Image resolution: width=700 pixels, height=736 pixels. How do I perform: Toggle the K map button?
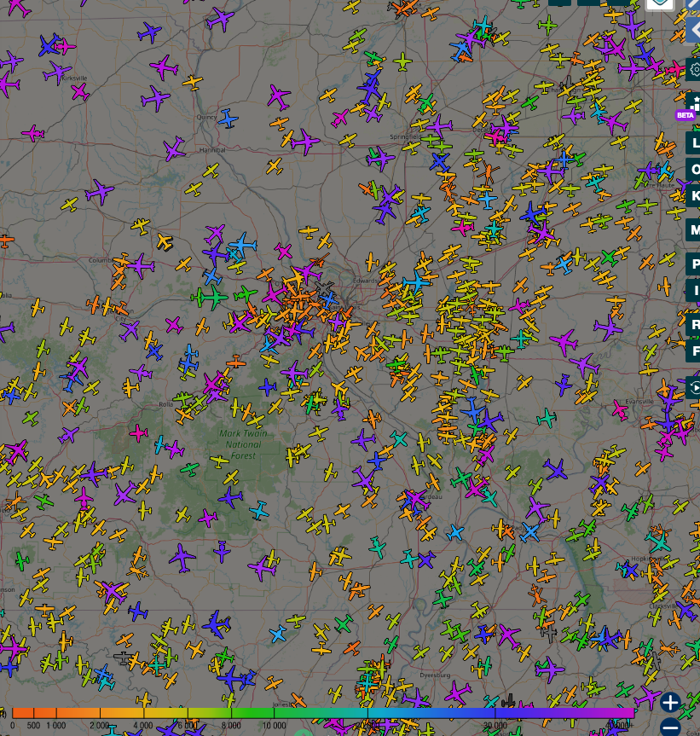point(694,196)
